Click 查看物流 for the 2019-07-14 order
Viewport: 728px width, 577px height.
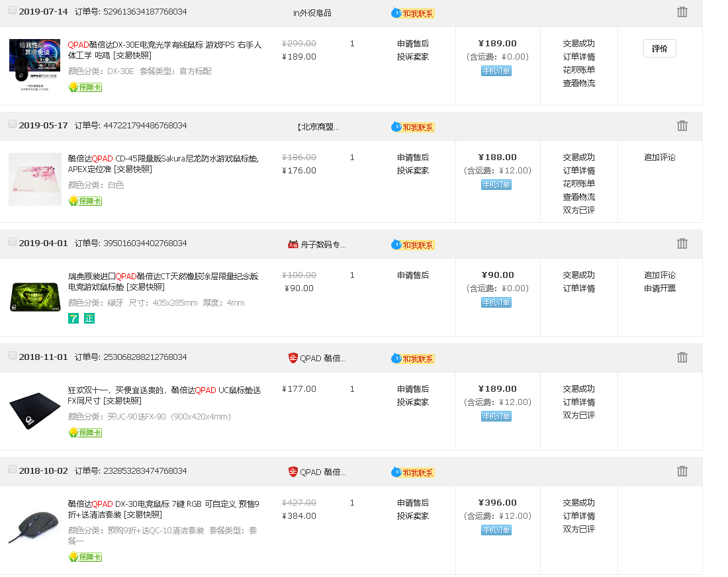[x=579, y=83]
